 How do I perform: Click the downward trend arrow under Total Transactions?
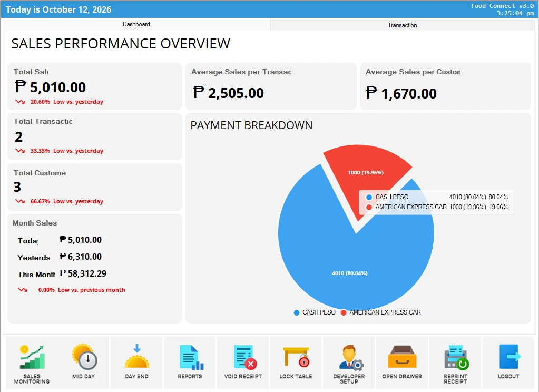point(20,151)
